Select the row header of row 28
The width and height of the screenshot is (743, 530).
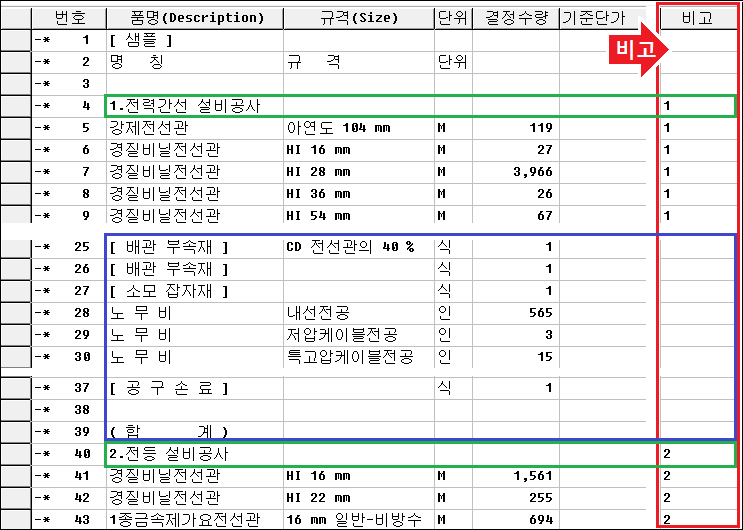(16, 313)
